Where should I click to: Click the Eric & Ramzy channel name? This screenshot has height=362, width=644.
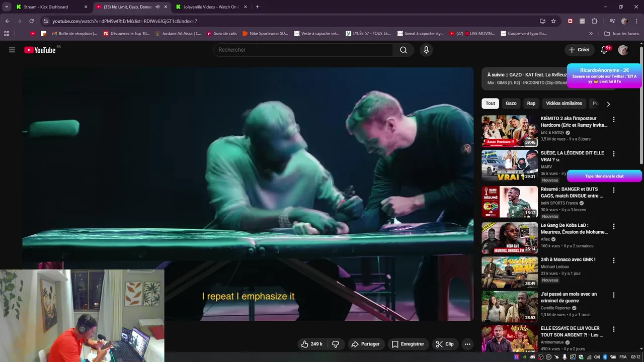[x=552, y=133]
